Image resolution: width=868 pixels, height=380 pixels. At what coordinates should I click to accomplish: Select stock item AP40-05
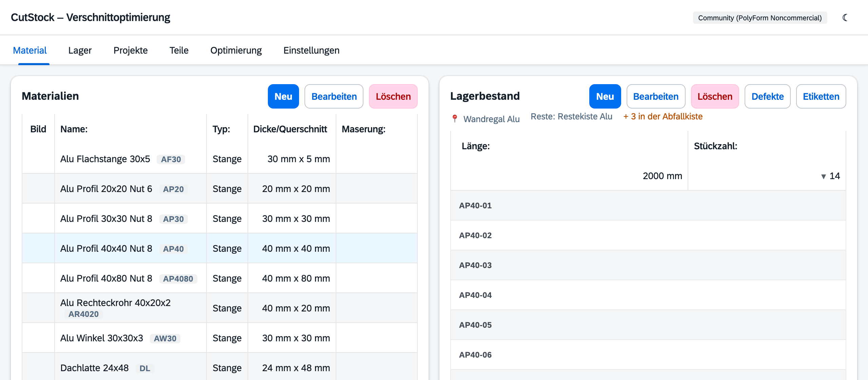point(648,325)
